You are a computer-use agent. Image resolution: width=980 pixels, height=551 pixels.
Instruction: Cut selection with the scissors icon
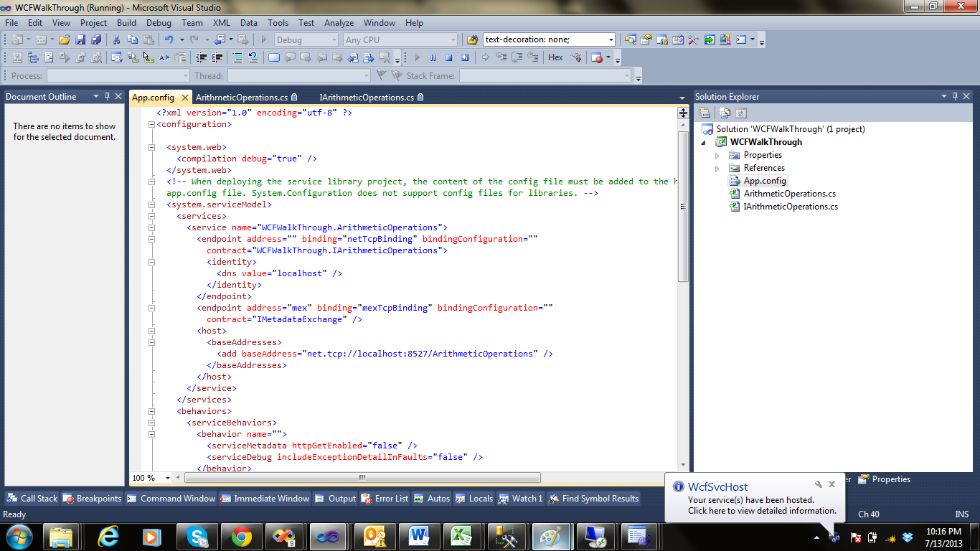[x=116, y=39]
